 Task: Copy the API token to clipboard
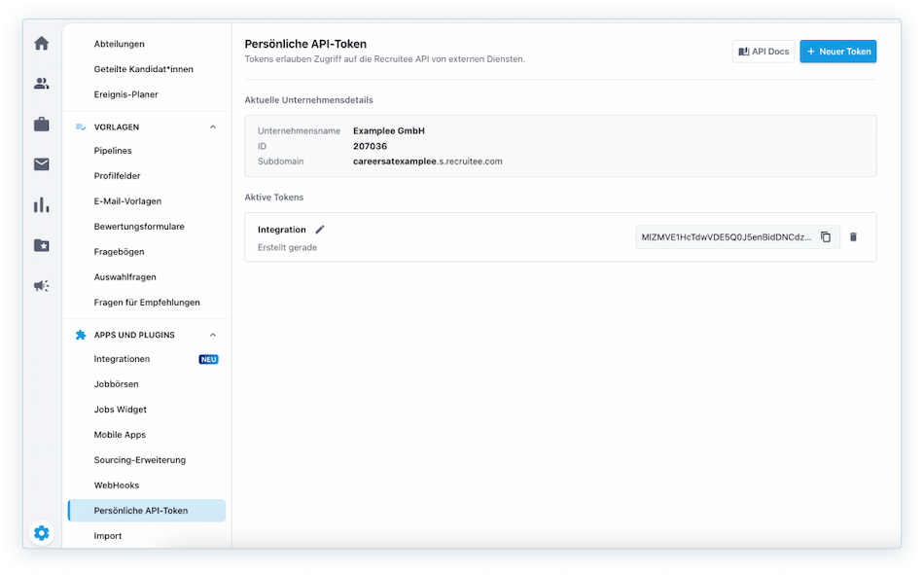pos(826,237)
